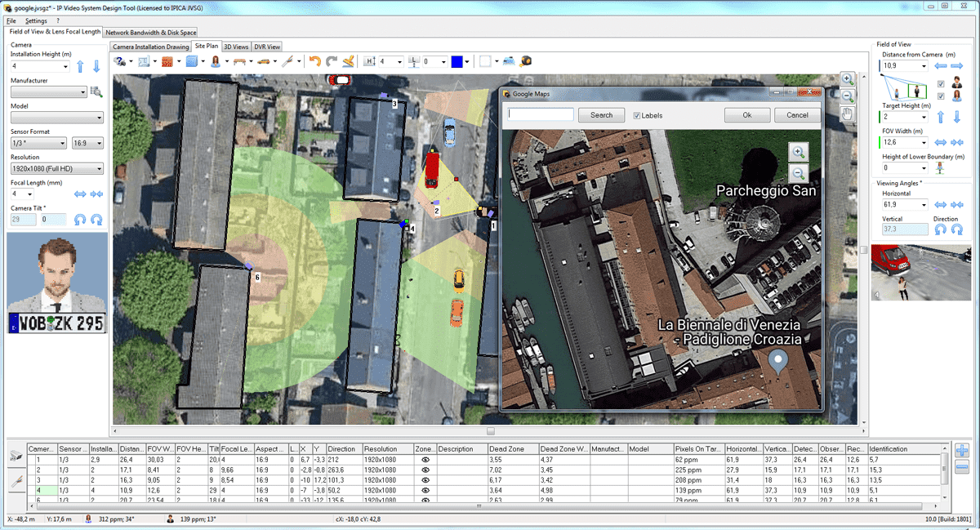Switch to the 3D Views tab
The width and height of the screenshot is (980, 530).
pyautogui.click(x=236, y=47)
